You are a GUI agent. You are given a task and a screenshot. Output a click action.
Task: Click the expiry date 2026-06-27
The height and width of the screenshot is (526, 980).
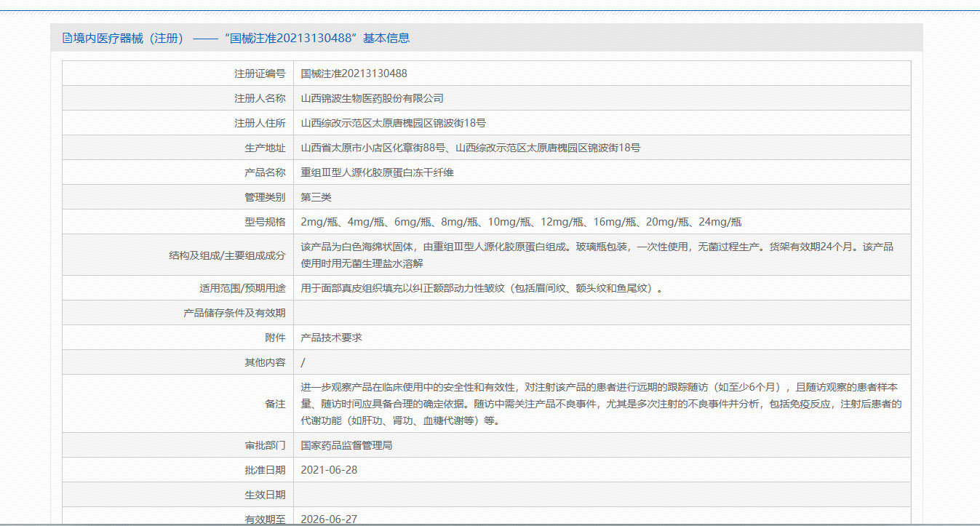coord(329,519)
